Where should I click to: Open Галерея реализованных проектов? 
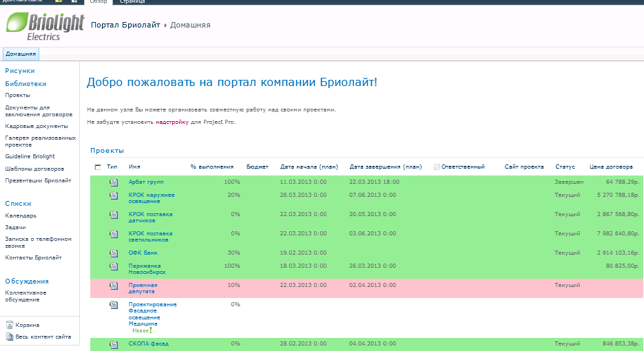pyautogui.click(x=40, y=141)
